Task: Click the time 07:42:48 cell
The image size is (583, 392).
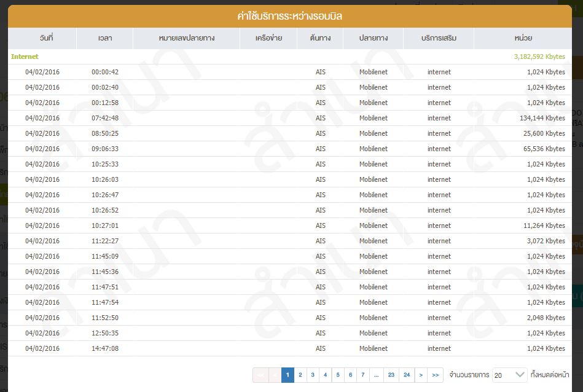Action: pos(105,118)
